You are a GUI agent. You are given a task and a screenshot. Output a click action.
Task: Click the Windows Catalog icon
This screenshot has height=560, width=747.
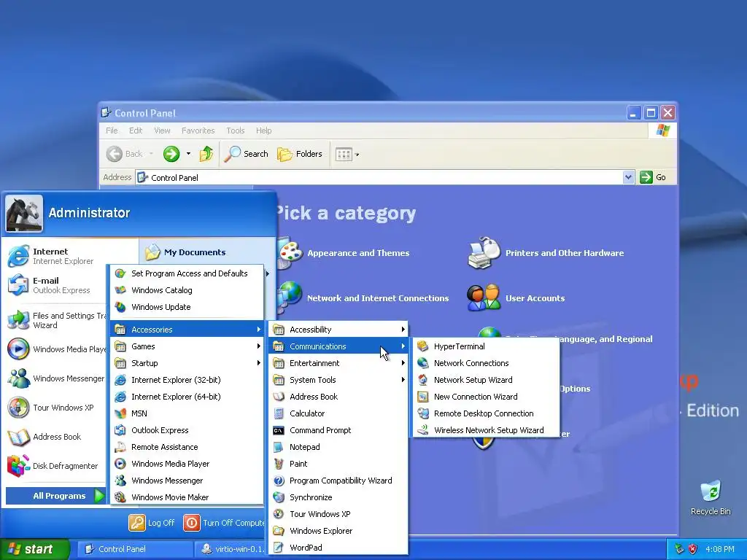click(120, 290)
